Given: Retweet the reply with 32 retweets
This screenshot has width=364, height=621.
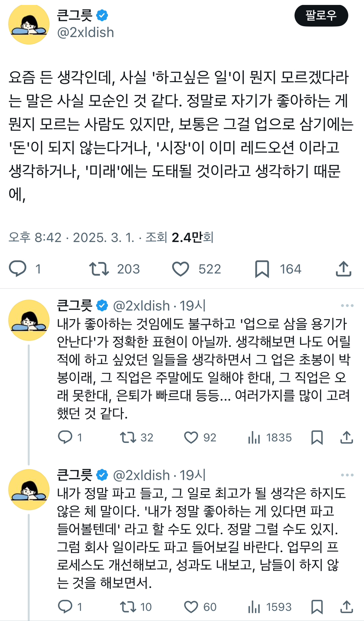Looking at the screenshot, I should click(x=128, y=437).
